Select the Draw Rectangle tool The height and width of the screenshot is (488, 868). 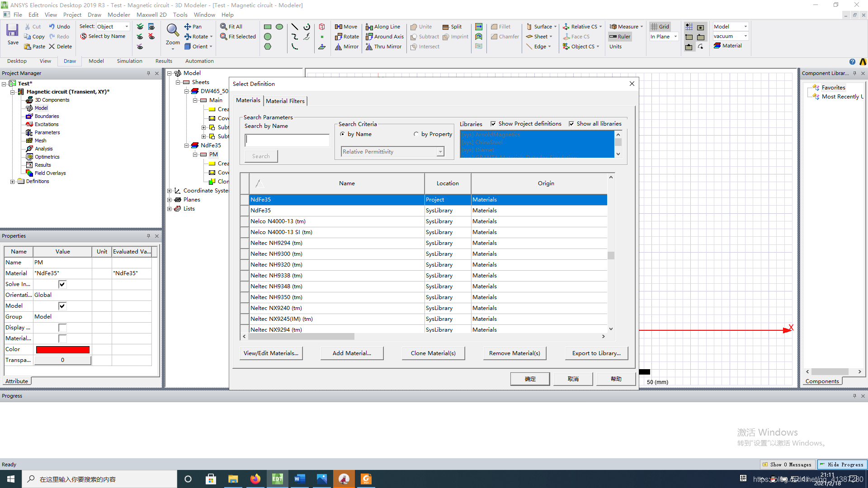point(268,27)
